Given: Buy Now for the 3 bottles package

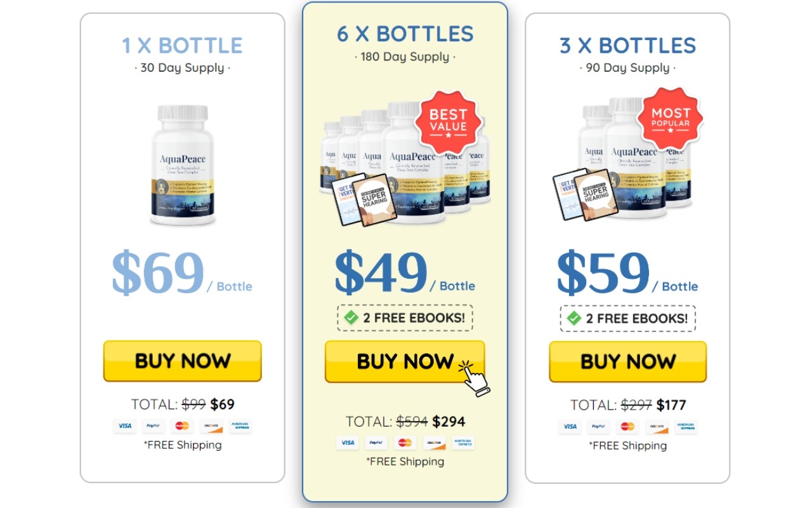Looking at the screenshot, I should coord(628,362).
